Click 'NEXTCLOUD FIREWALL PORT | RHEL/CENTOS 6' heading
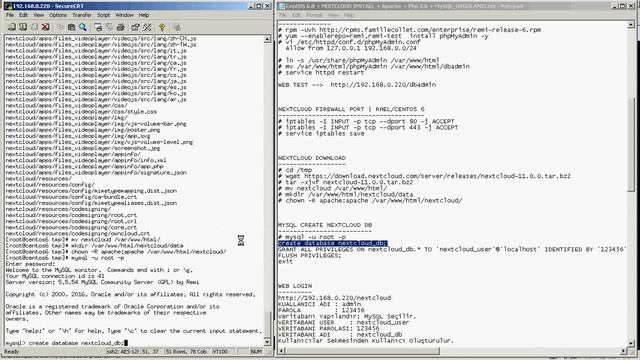 [x=351, y=109]
